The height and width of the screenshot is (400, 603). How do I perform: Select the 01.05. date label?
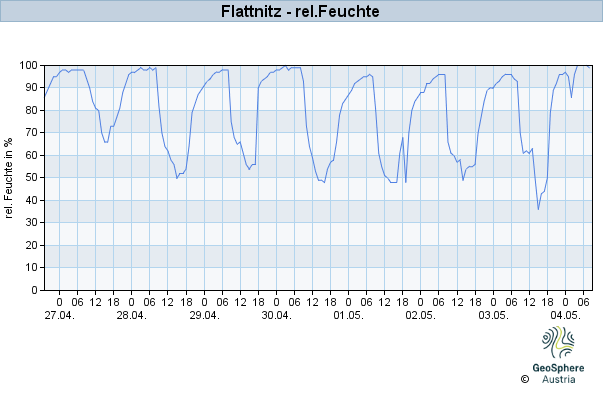(x=348, y=315)
